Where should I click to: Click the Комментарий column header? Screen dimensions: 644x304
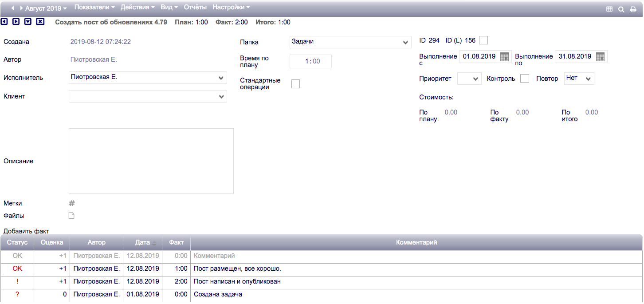[416, 242]
